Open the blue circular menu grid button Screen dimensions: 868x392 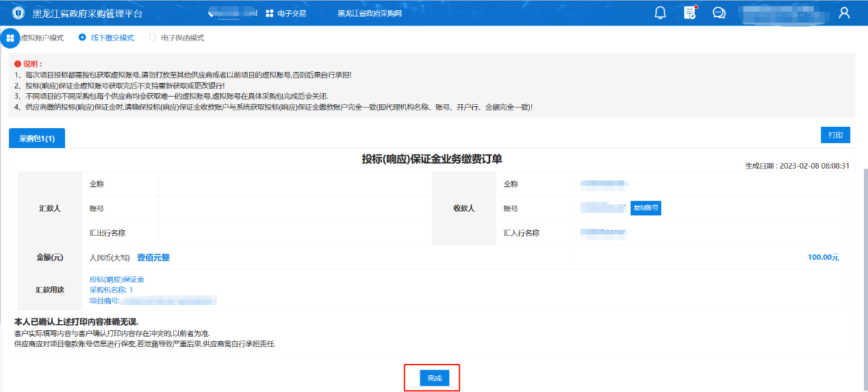click(10, 38)
